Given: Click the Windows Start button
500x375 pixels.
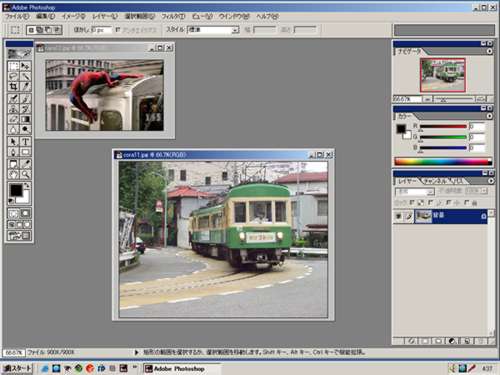Looking at the screenshot, I should pos(17,368).
